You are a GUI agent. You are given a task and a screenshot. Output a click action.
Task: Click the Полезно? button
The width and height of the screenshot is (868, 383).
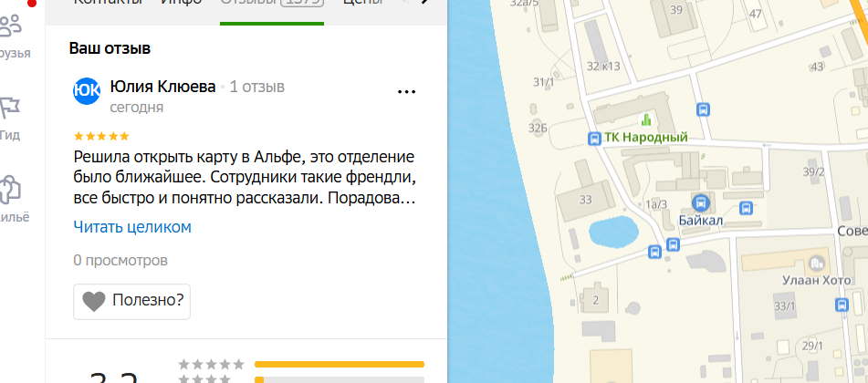click(131, 302)
